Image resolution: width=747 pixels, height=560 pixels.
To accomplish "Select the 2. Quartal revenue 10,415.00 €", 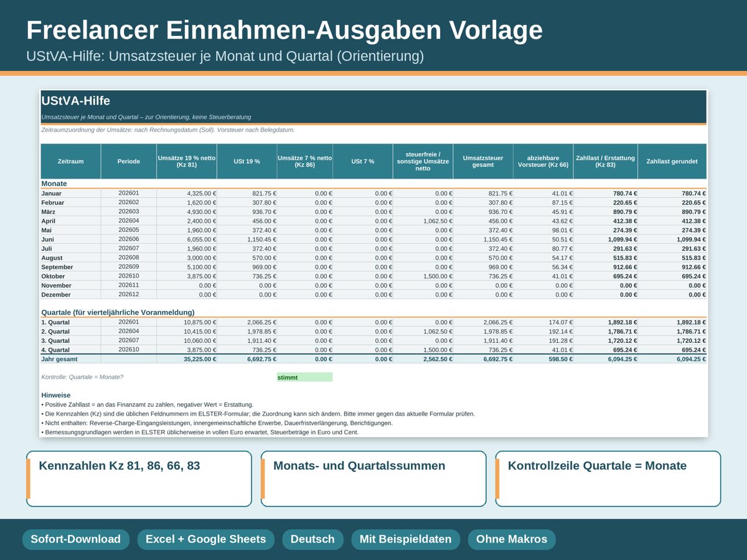I will click(187, 332).
